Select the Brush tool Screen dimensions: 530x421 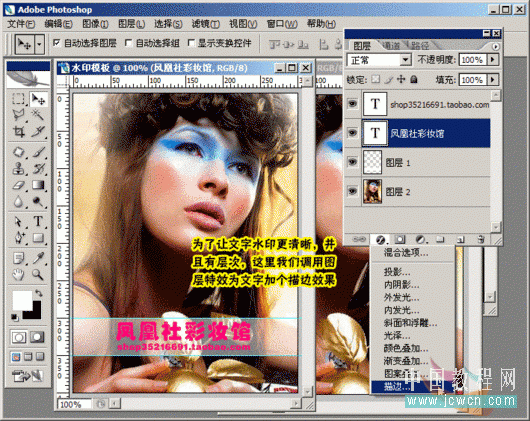(x=38, y=152)
